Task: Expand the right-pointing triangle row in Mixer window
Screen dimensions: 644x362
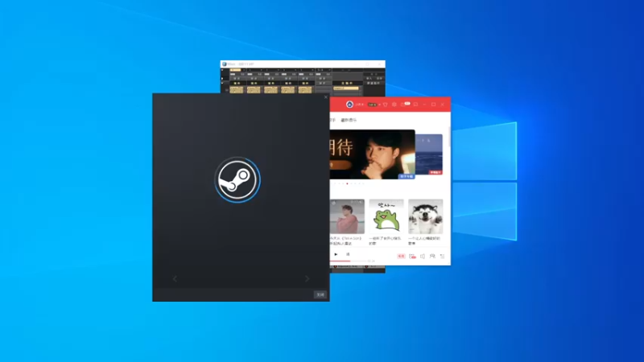Action: pos(222,78)
